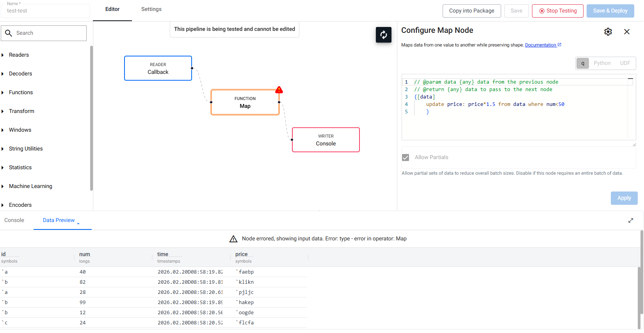644x333 pixels.
Task: Click the num cell 40
Action: click(83, 272)
